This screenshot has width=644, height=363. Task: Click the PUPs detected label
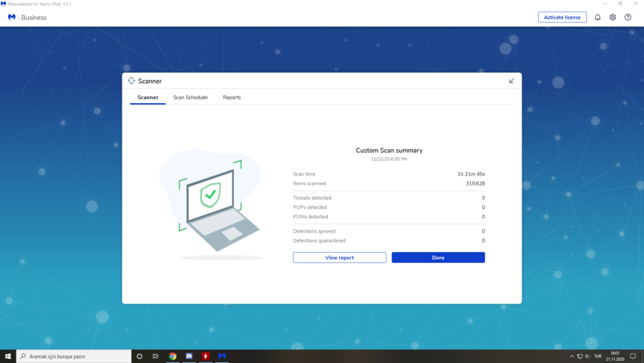tap(310, 208)
